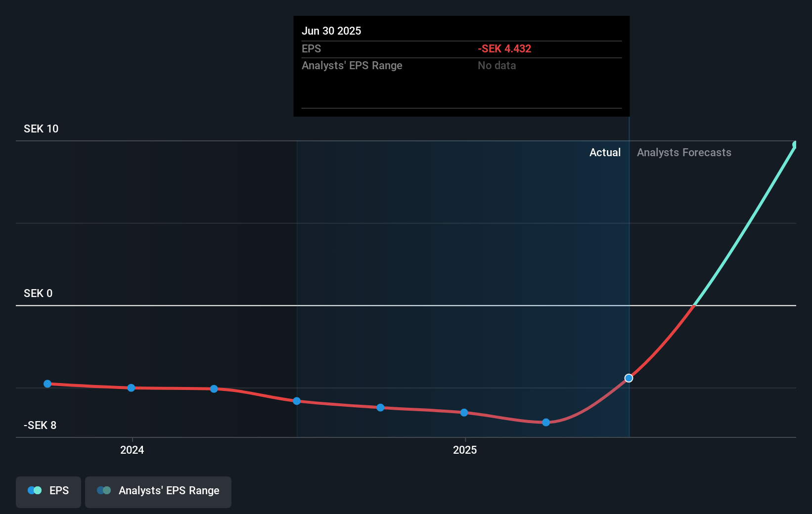Select the lowest EPS data point on the curve
Screen dimensions: 812x514
[x=545, y=422]
